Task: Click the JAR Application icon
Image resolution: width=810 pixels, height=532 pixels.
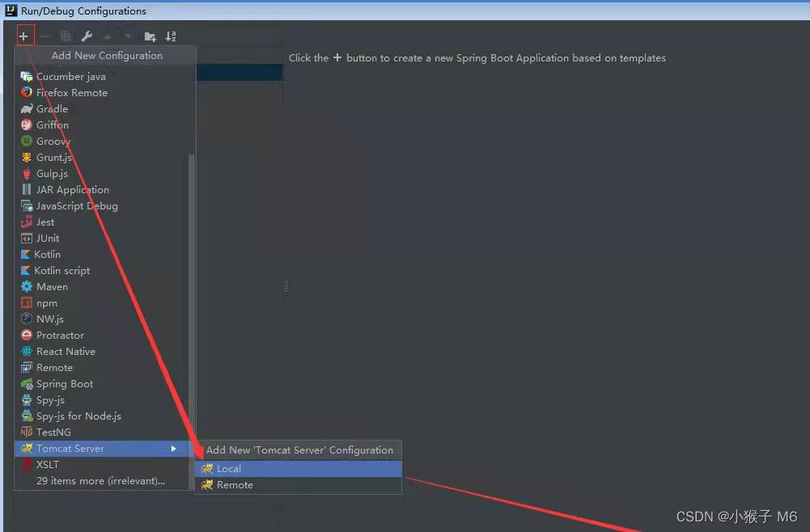Action: [x=27, y=189]
